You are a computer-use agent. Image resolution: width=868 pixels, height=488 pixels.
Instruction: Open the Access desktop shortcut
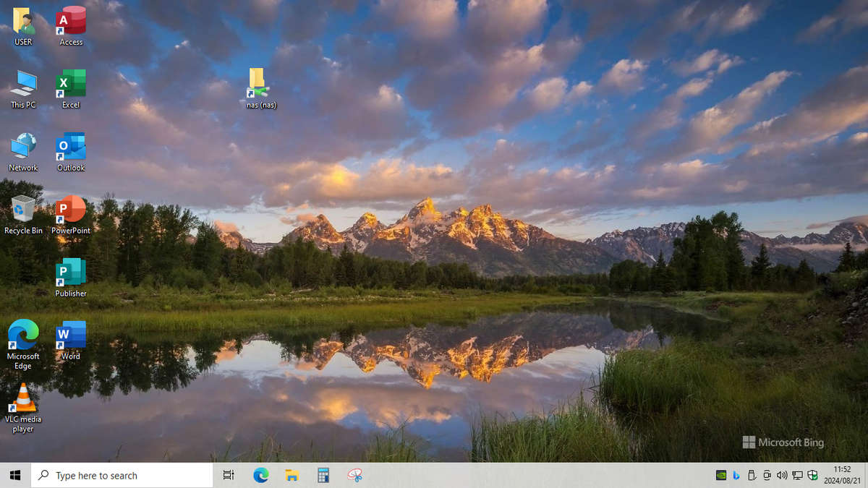click(x=71, y=22)
